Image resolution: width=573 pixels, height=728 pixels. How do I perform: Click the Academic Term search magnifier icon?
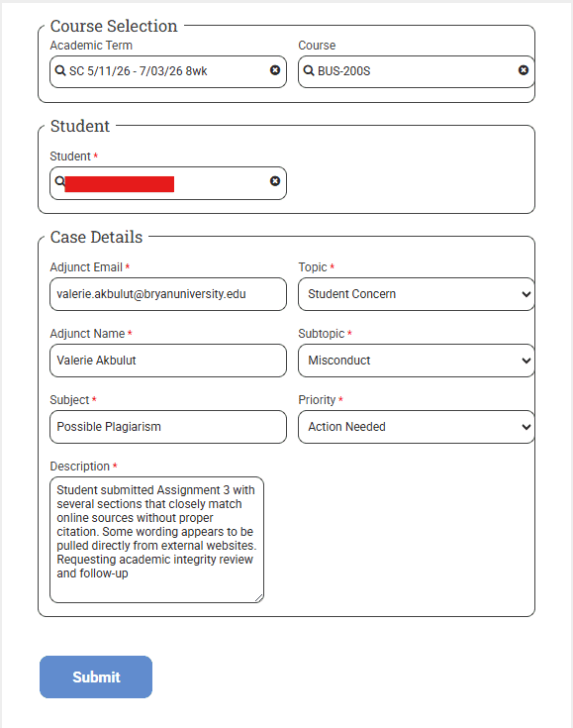tap(60, 70)
